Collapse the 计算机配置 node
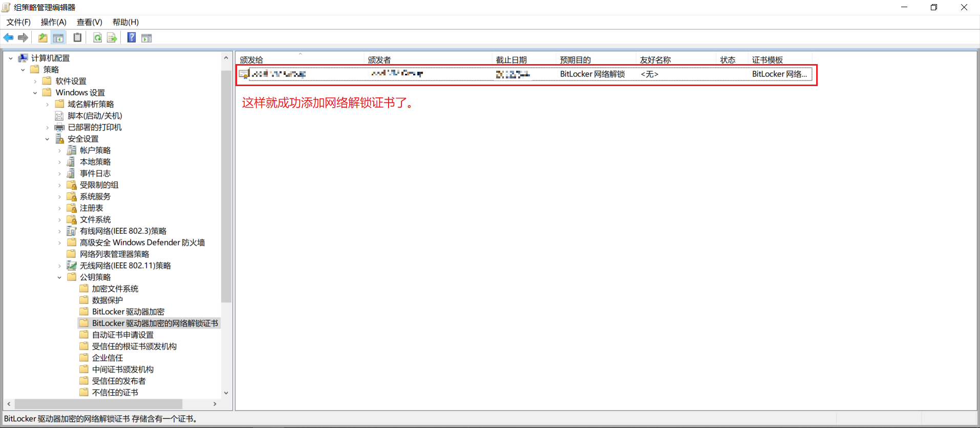The height and width of the screenshot is (428, 980). click(x=11, y=58)
